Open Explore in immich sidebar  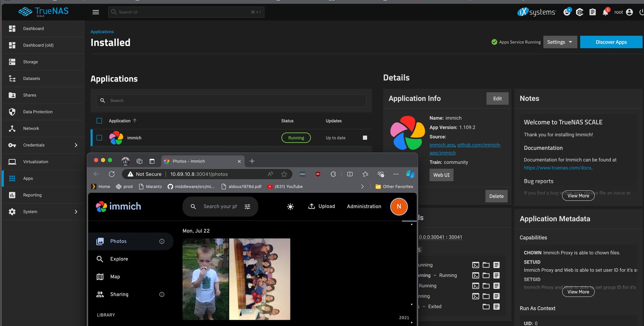[x=119, y=259]
